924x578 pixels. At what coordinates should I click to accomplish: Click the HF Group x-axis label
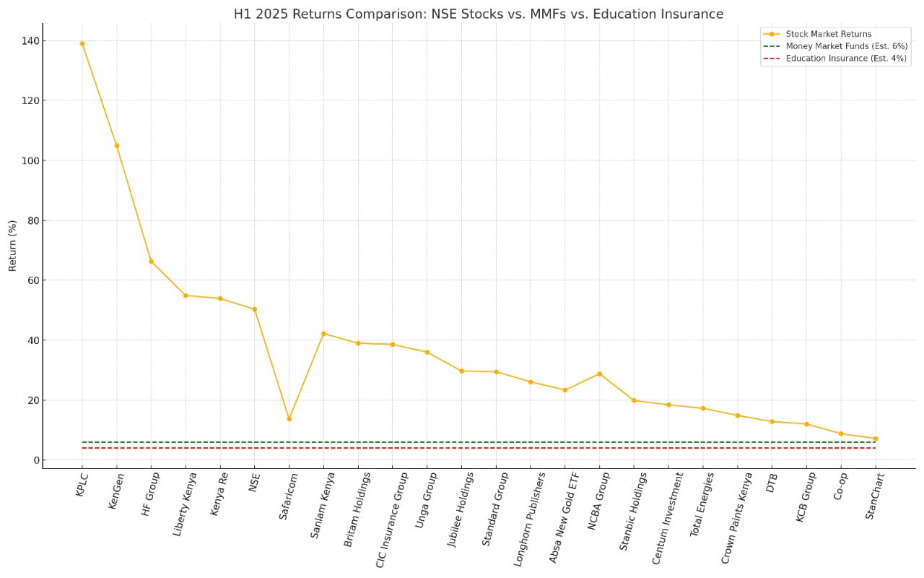coord(149,493)
